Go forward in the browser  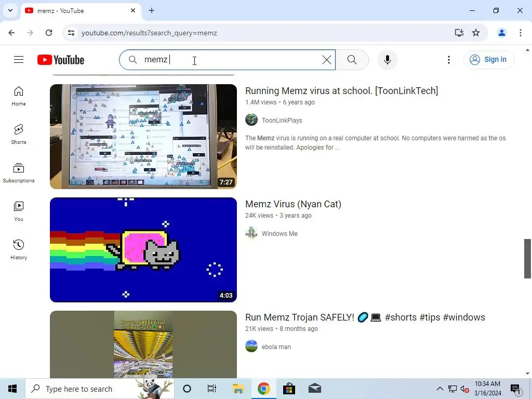click(x=30, y=33)
